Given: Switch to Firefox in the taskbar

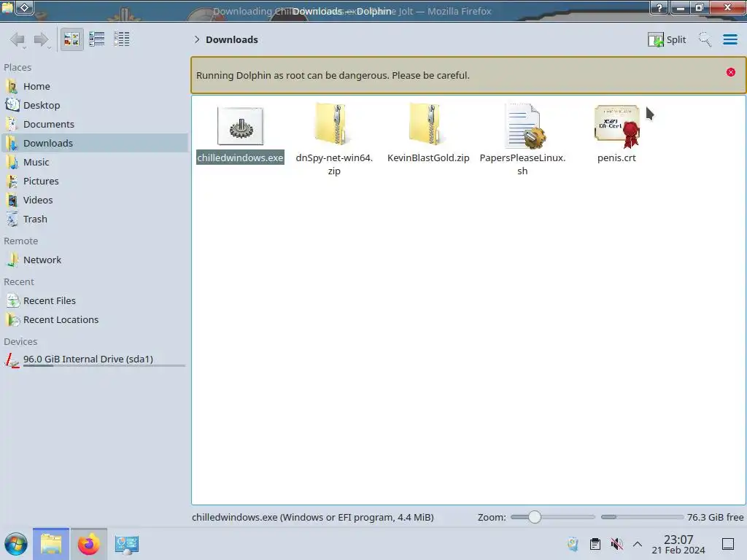Looking at the screenshot, I should pyautogui.click(x=88, y=544).
